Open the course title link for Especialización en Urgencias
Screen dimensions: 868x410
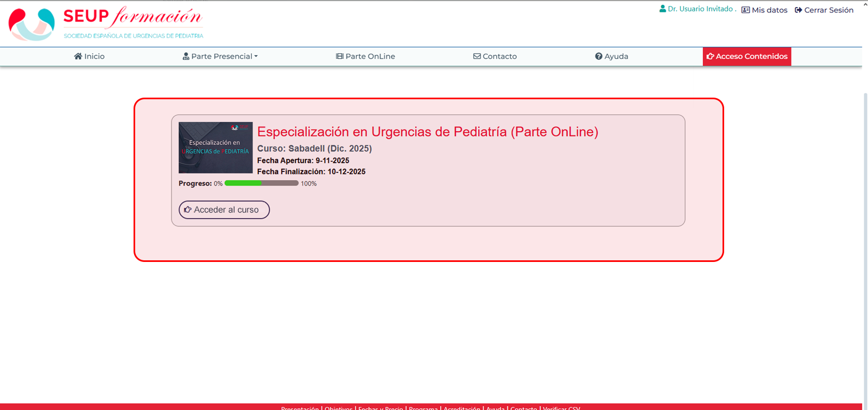click(427, 132)
